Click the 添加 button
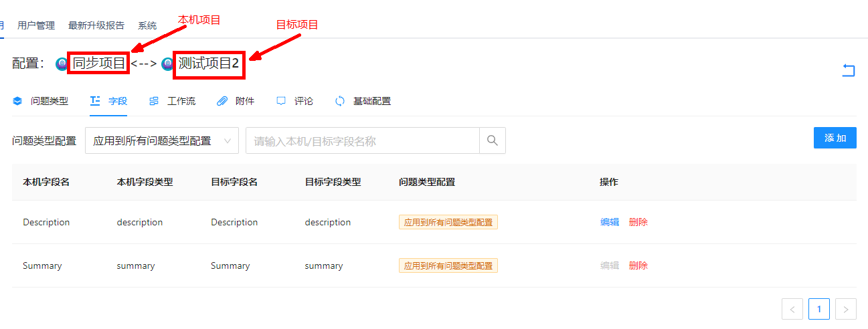Viewport: 868px width, 329px height. point(835,138)
